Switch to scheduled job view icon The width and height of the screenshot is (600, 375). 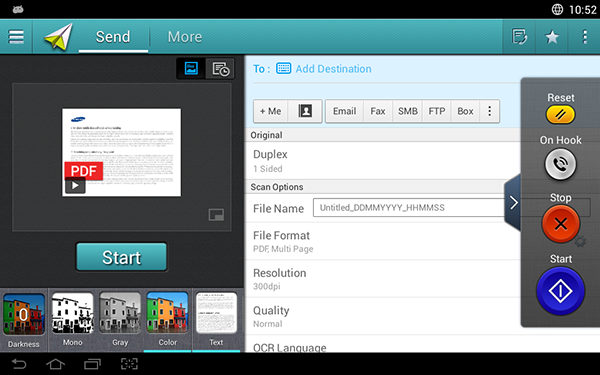220,69
